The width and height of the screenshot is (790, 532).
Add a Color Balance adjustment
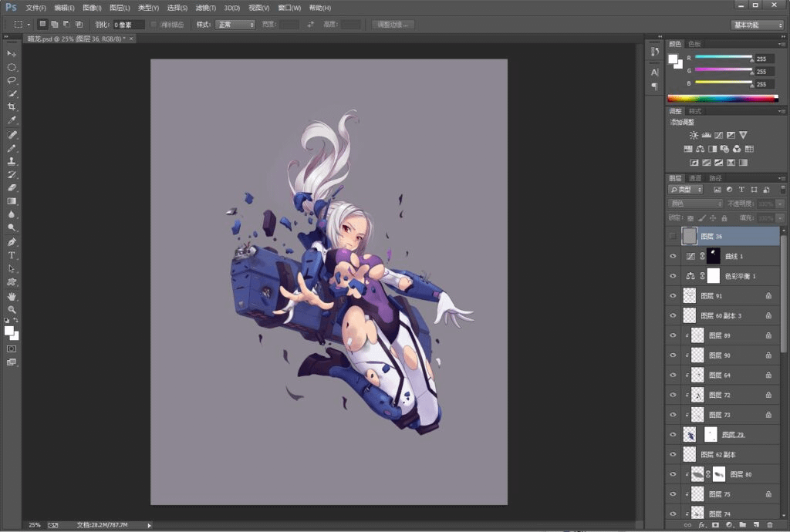701,149
